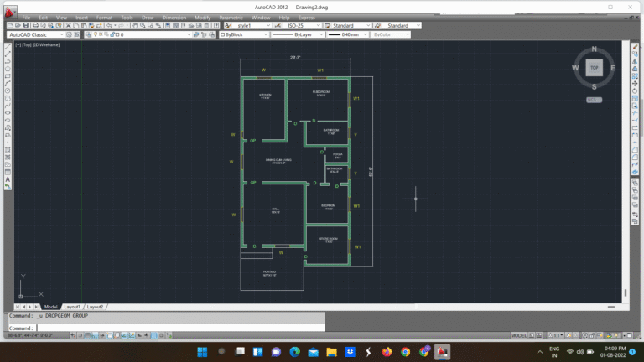Open the Standard table style dropdown

point(351,25)
